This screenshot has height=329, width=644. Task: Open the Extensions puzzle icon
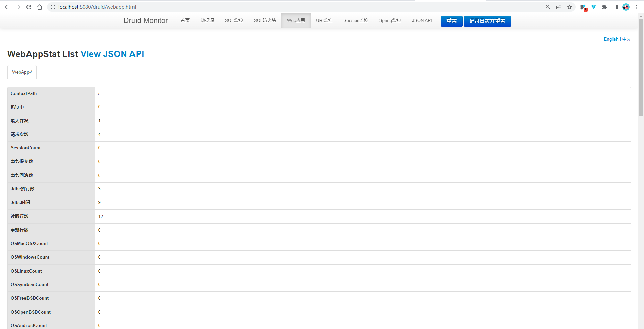tap(604, 7)
